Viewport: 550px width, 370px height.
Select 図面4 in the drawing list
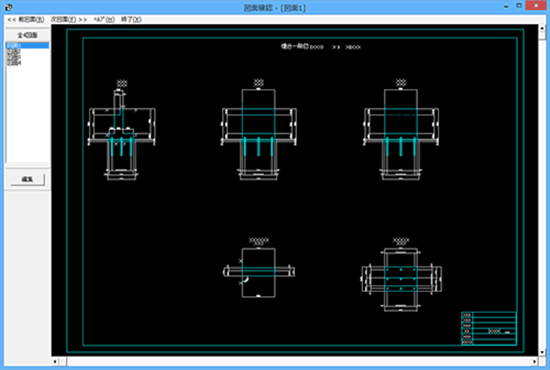(14, 62)
